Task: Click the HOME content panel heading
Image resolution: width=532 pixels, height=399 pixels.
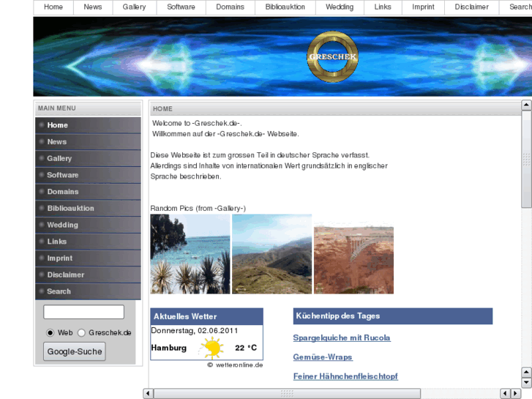Action: pos(163,109)
